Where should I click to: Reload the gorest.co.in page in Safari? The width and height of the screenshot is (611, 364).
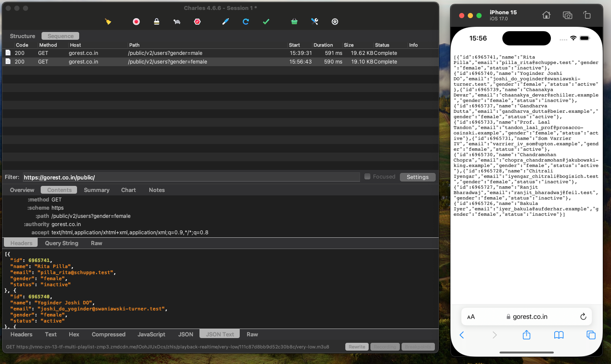[x=583, y=316]
